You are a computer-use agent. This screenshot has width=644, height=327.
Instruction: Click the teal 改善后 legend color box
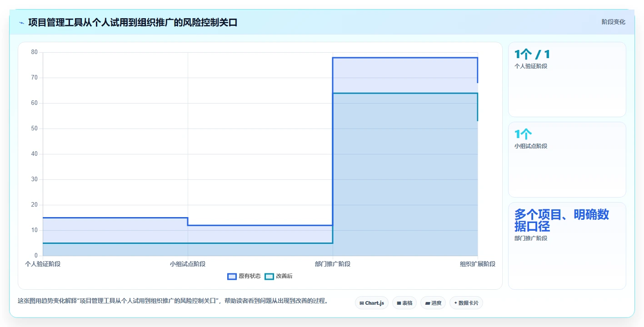[x=270, y=276]
